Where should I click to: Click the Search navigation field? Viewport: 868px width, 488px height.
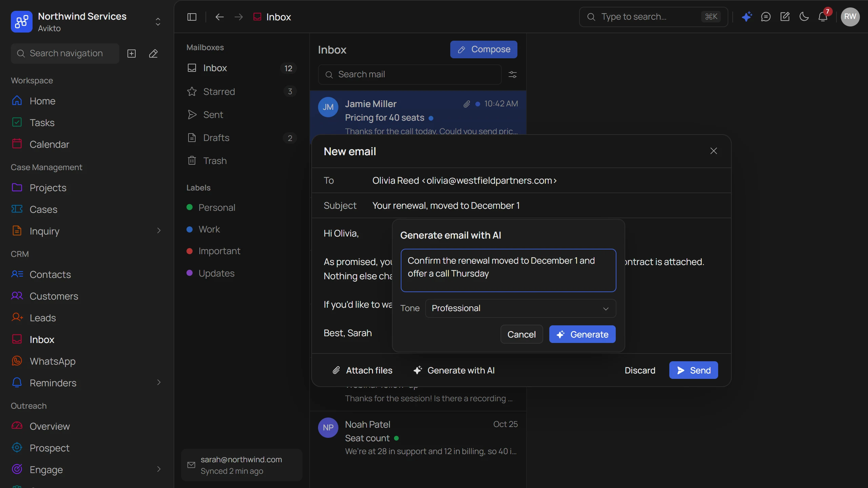point(65,54)
